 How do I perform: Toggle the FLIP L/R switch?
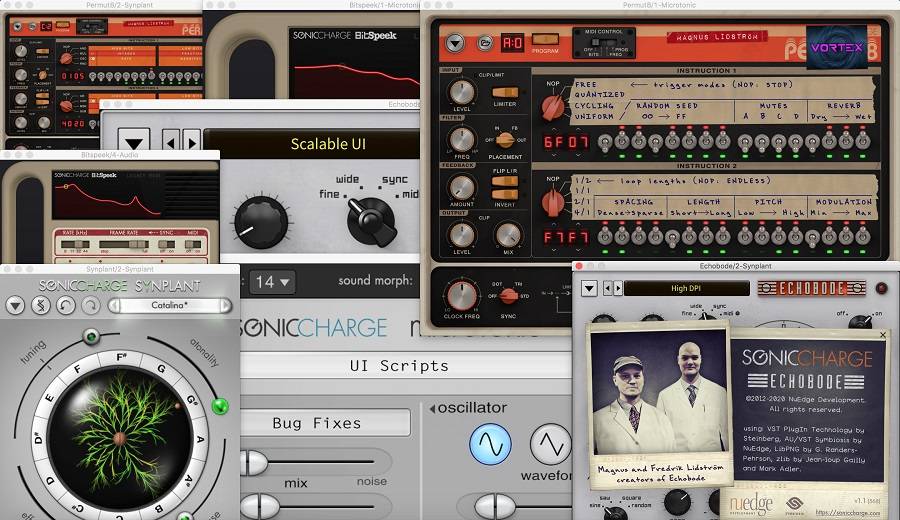coord(505,181)
